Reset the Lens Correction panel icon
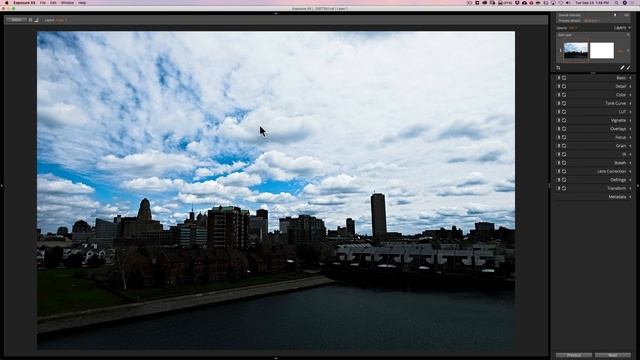The image size is (640, 360). [564, 171]
